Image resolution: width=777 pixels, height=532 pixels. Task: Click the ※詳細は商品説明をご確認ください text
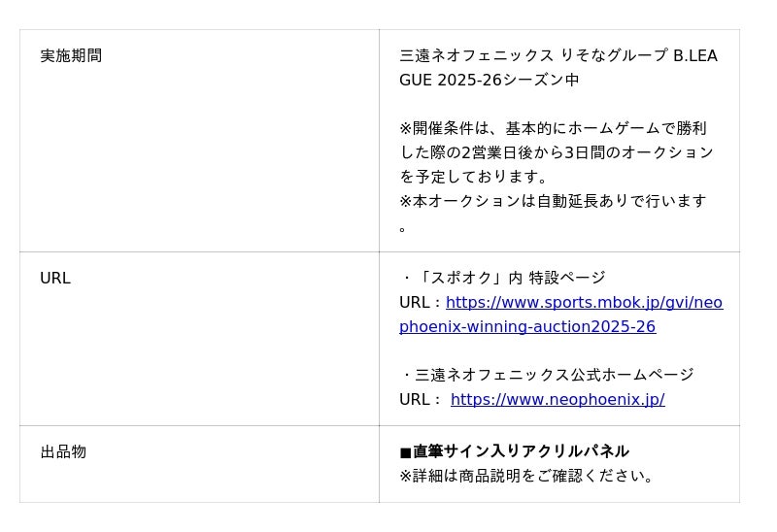click(x=528, y=477)
